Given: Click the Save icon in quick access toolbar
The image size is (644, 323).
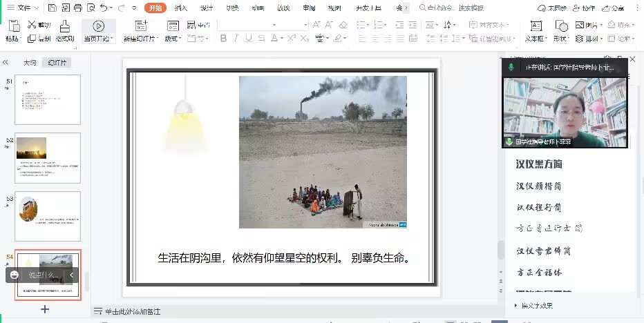Looking at the screenshot, I should coord(53,8).
